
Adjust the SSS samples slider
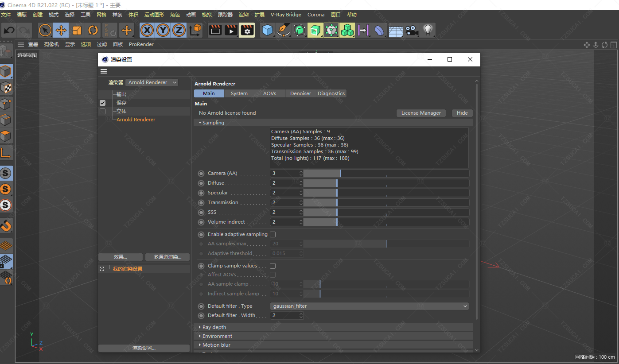click(x=386, y=212)
